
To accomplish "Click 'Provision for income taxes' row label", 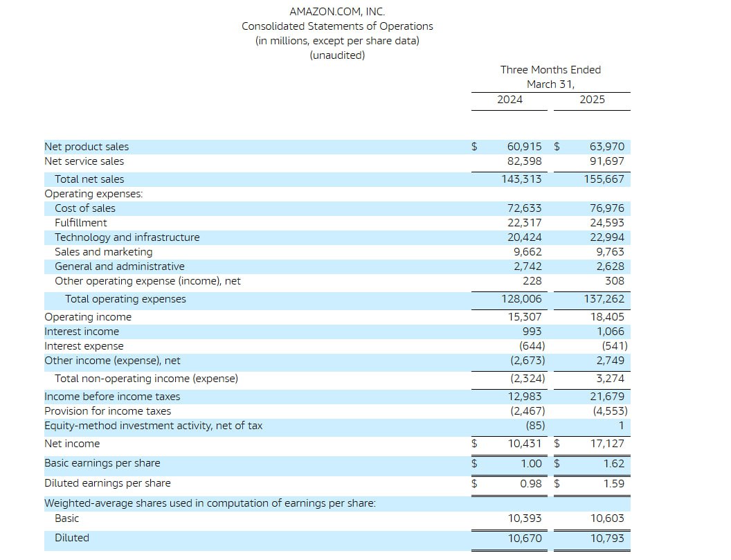I will pyautogui.click(x=108, y=410).
